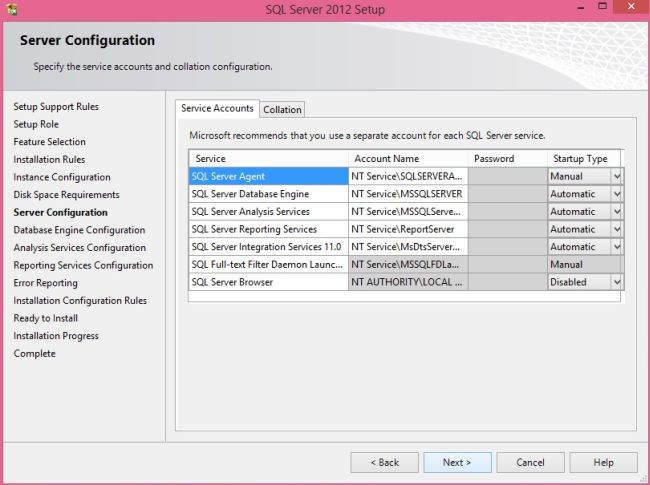This screenshot has width=650, height=485.
Task: Select SQL Server Browser service cell
Action: (269, 282)
